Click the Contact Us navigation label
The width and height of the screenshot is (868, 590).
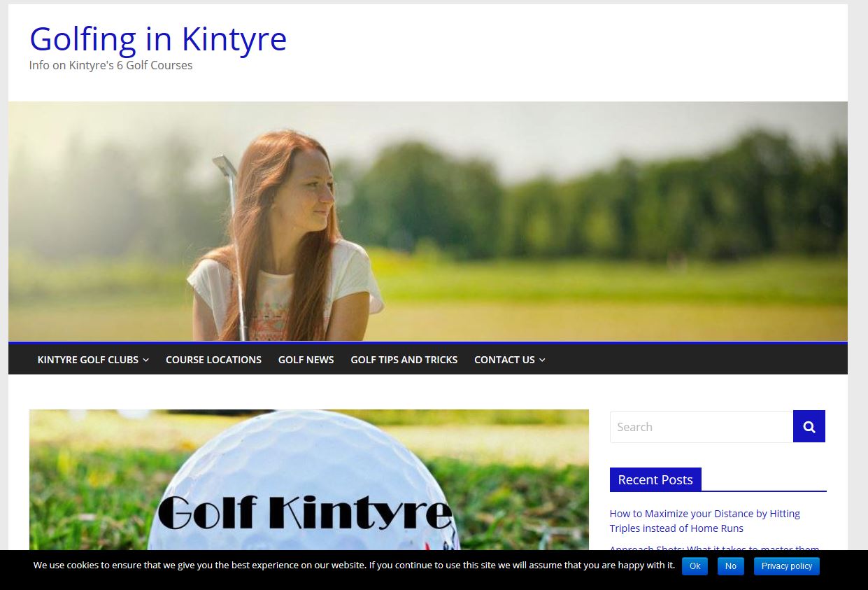(504, 359)
